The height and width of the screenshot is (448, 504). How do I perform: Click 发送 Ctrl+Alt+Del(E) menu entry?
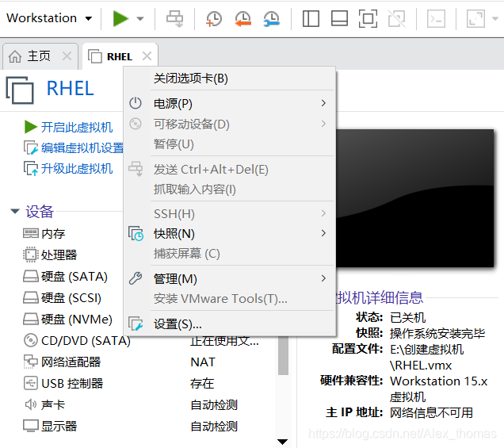pos(230,169)
